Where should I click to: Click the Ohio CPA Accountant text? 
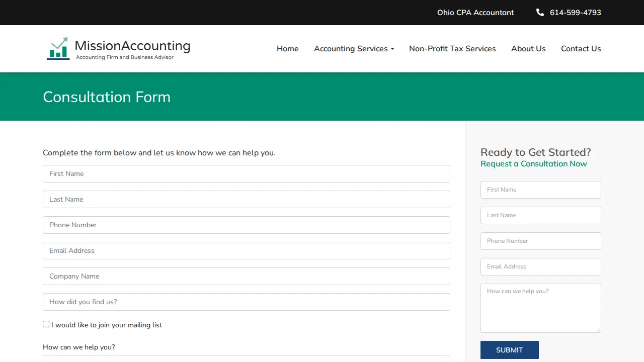click(x=475, y=13)
